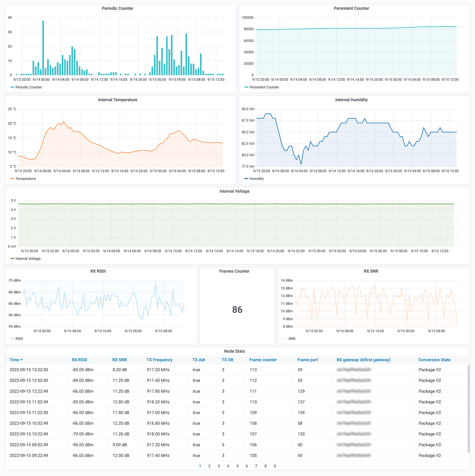Sort by Frame counter column header
This screenshot has height=476, width=475.
[263, 360]
